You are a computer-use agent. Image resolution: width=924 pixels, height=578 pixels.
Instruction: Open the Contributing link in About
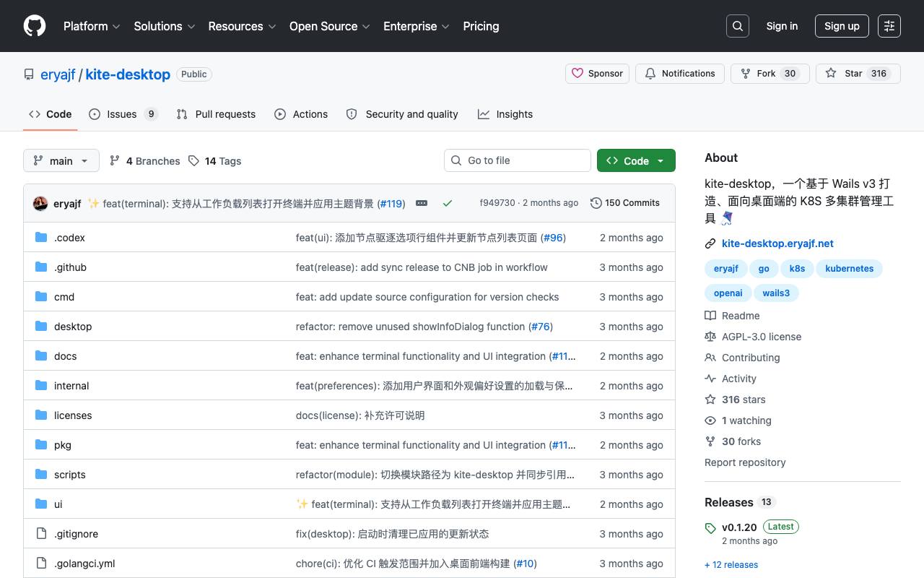(742, 358)
